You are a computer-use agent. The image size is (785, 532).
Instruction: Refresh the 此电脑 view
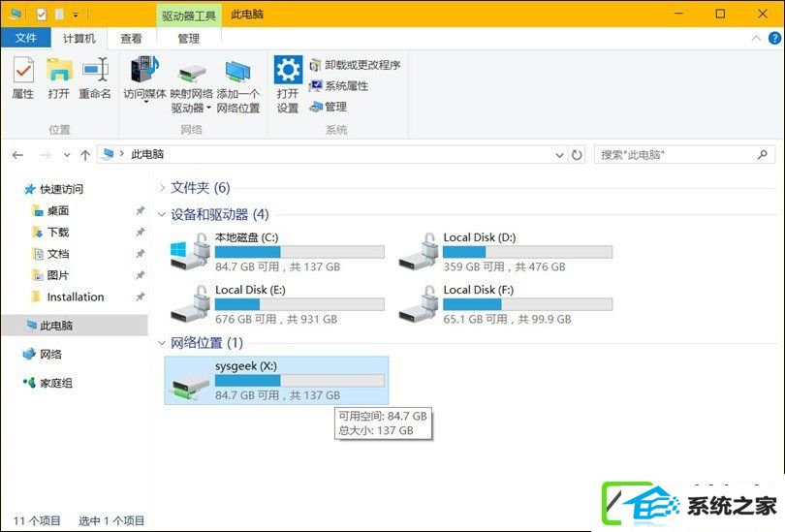pyautogui.click(x=577, y=155)
